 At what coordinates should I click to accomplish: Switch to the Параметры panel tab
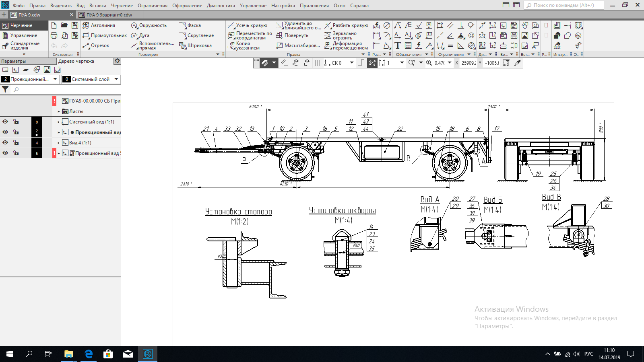(14, 61)
